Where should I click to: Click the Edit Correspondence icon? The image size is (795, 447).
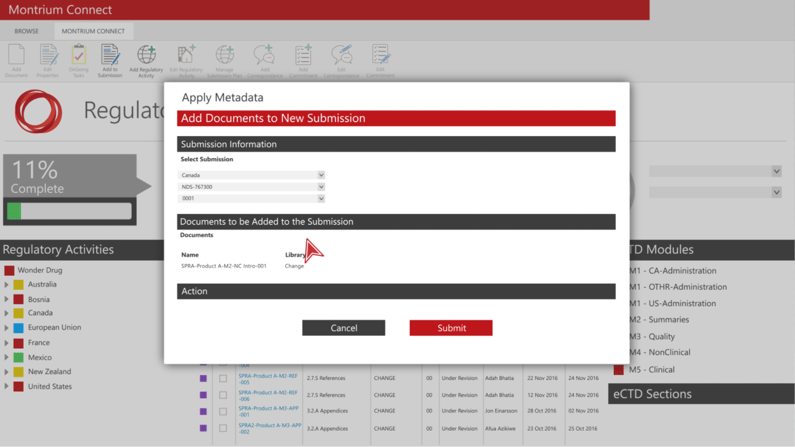[342, 55]
